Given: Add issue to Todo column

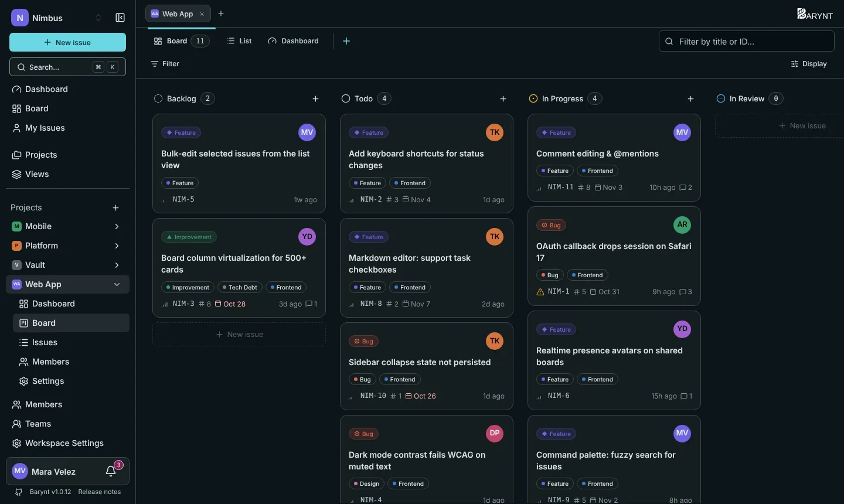Looking at the screenshot, I should coord(503,98).
